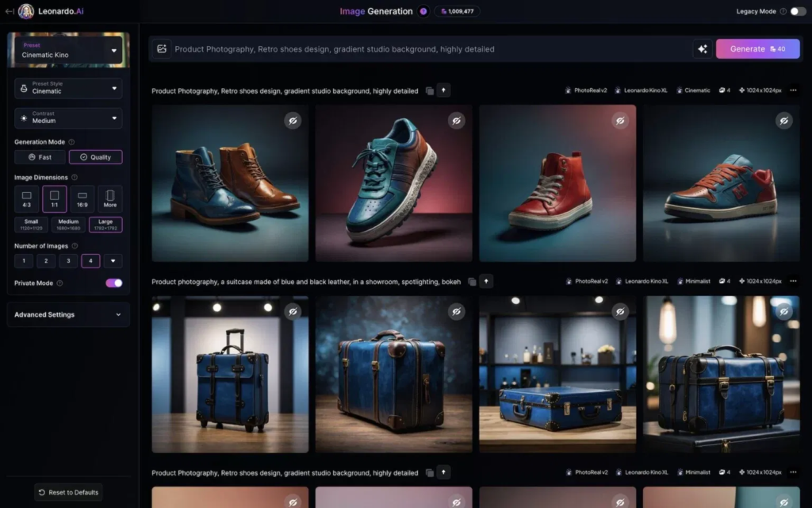Expand the Advanced Settings section

[68, 314]
